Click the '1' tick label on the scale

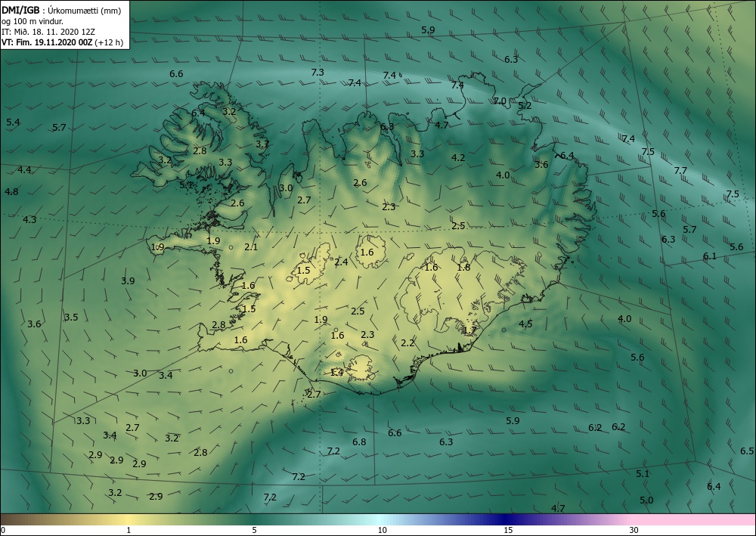point(129,531)
